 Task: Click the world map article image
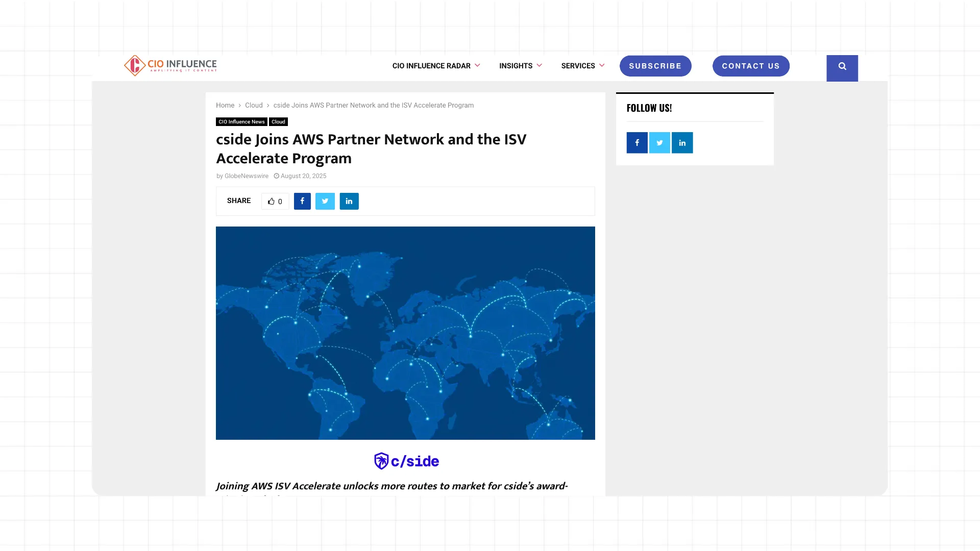405,333
